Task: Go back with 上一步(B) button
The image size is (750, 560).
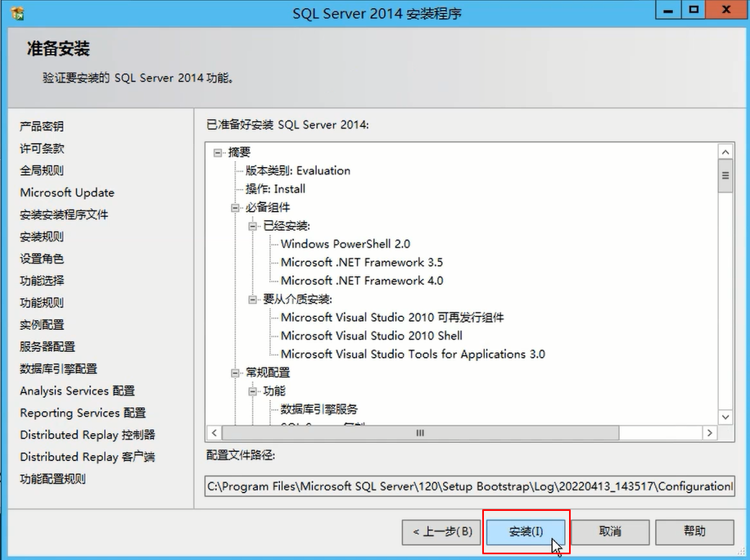Action: tap(442, 532)
